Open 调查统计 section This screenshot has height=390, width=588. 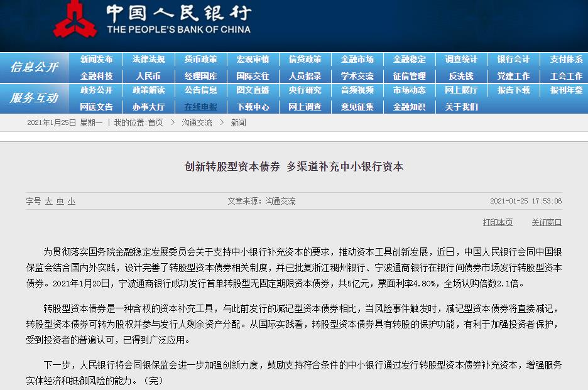click(x=461, y=60)
